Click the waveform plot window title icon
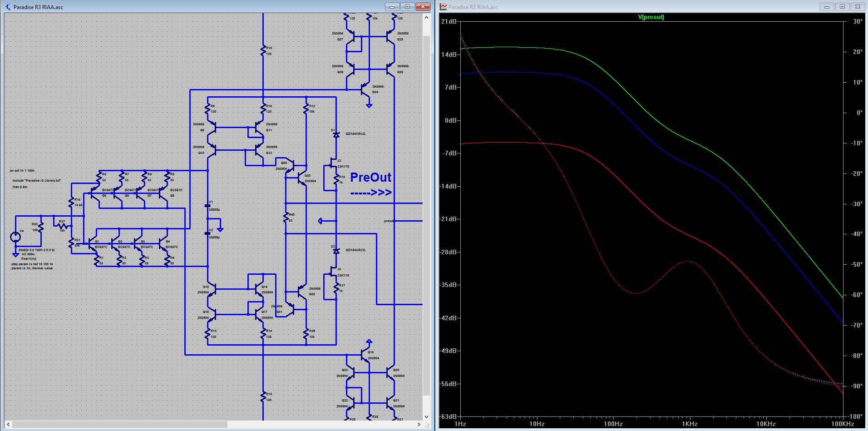 click(x=444, y=7)
